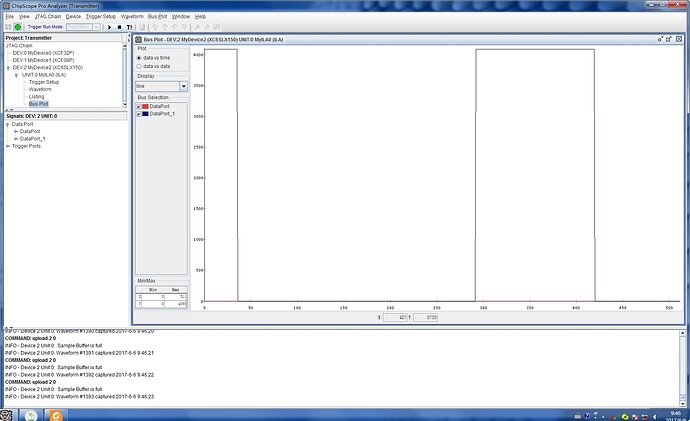The height and width of the screenshot is (421, 690).
Task: Expand the Trigger Ports node
Action: [7, 146]
